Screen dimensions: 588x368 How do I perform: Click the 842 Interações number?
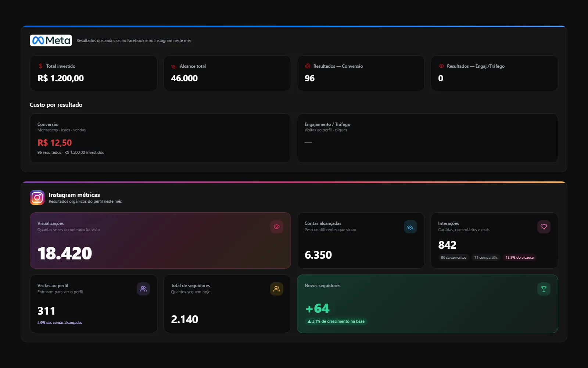point(447,245)
